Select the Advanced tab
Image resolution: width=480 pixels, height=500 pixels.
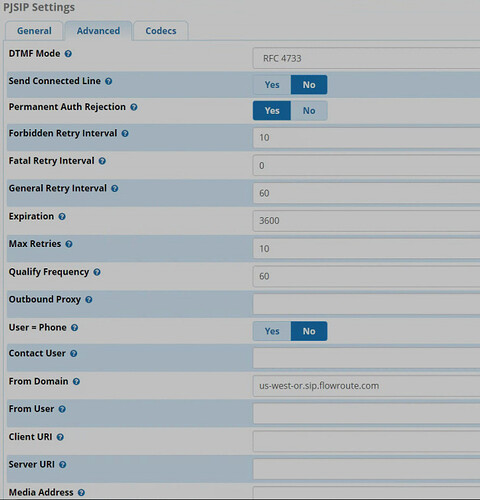click(x=98, y=31)
